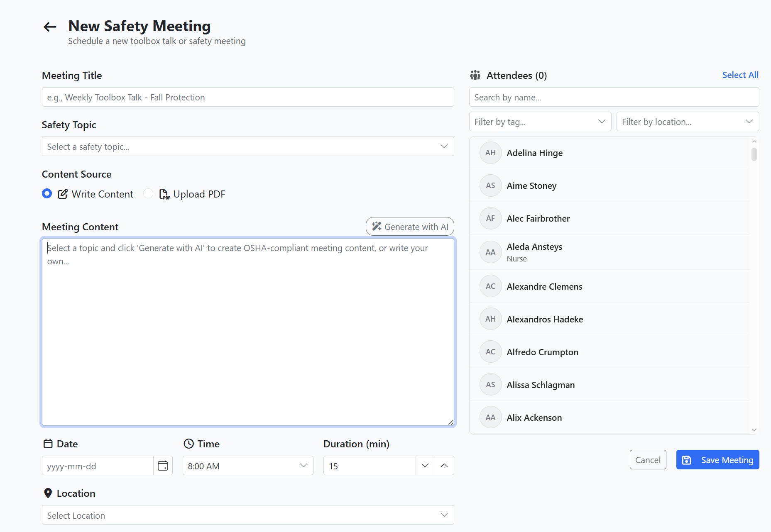Click the Save Meeting button
771x532 pixels.
click(x=717, y=460)
